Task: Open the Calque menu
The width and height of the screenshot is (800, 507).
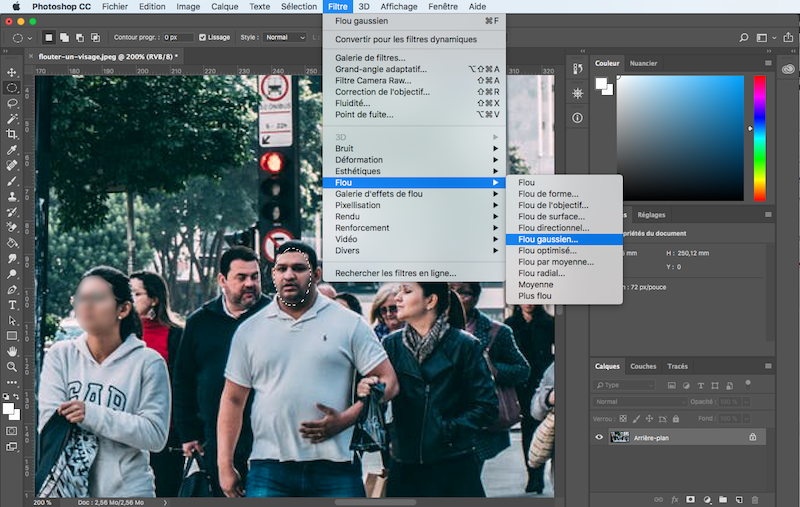Action: pos(224,7)
